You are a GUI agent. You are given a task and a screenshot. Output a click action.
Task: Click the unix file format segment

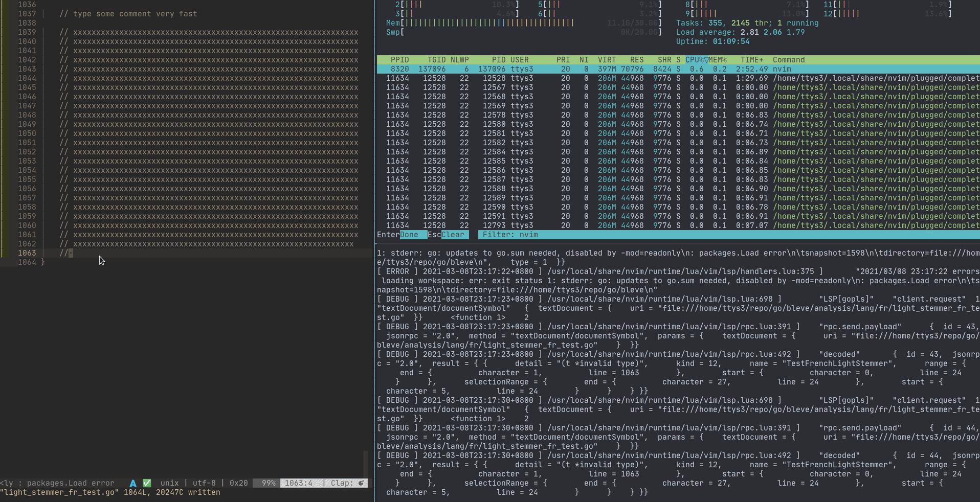click(169, 483)
